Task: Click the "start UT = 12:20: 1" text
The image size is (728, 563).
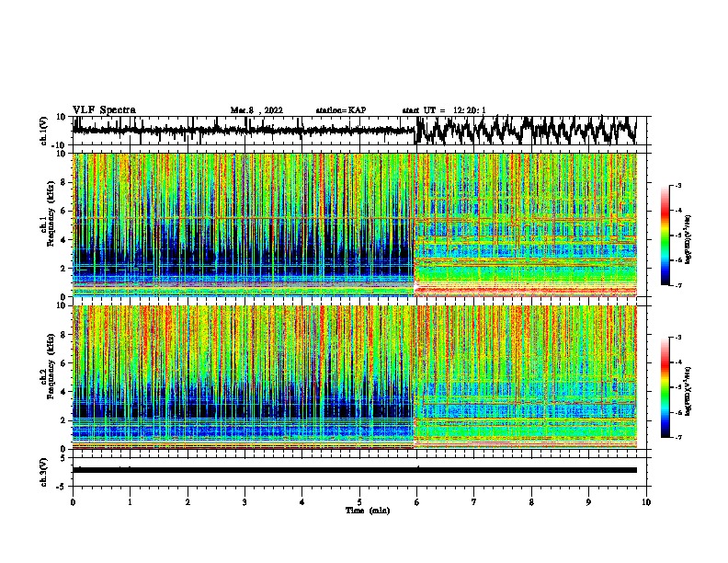Action: [444, 110]
